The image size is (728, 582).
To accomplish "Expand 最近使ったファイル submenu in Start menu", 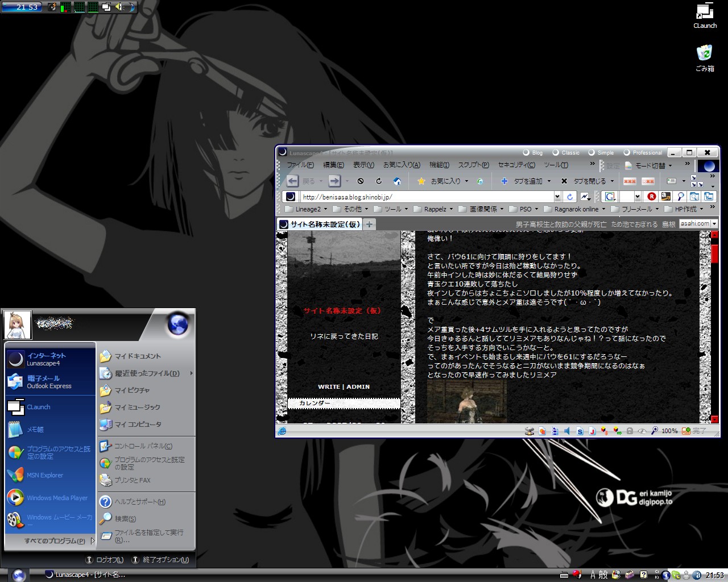I will (x=146, y=373).
